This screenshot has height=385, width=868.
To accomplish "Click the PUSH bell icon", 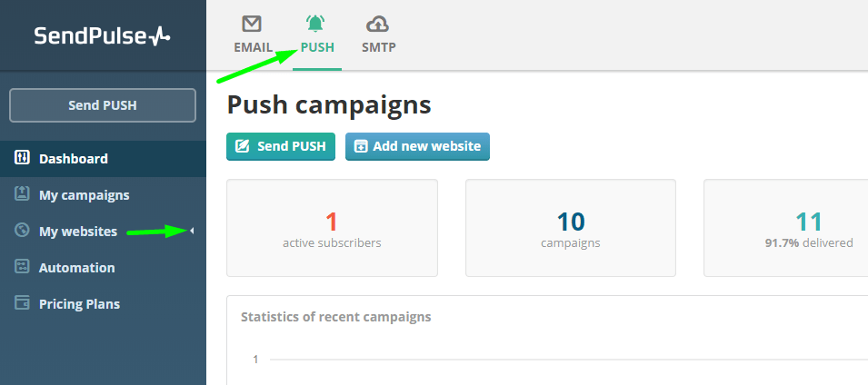I will coord(315,24).
